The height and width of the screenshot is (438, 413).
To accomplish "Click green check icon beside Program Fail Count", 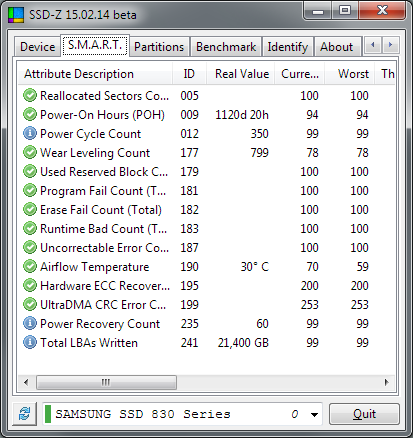I will pos(30,190).
